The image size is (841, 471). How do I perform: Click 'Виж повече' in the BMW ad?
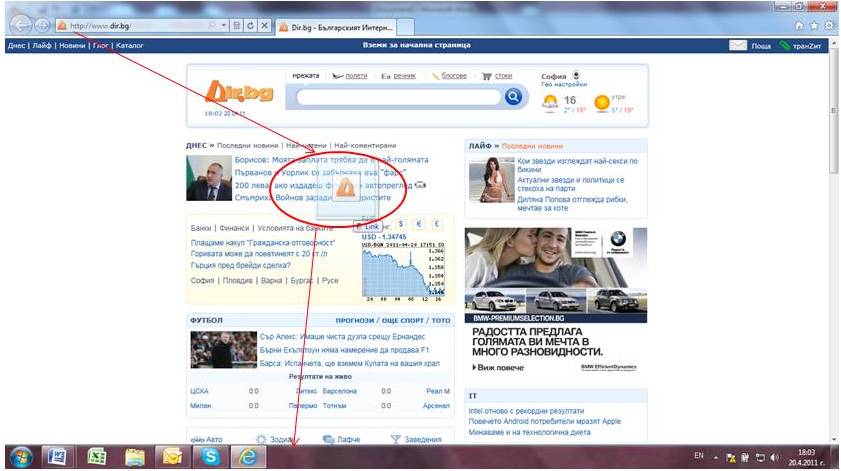498,368
